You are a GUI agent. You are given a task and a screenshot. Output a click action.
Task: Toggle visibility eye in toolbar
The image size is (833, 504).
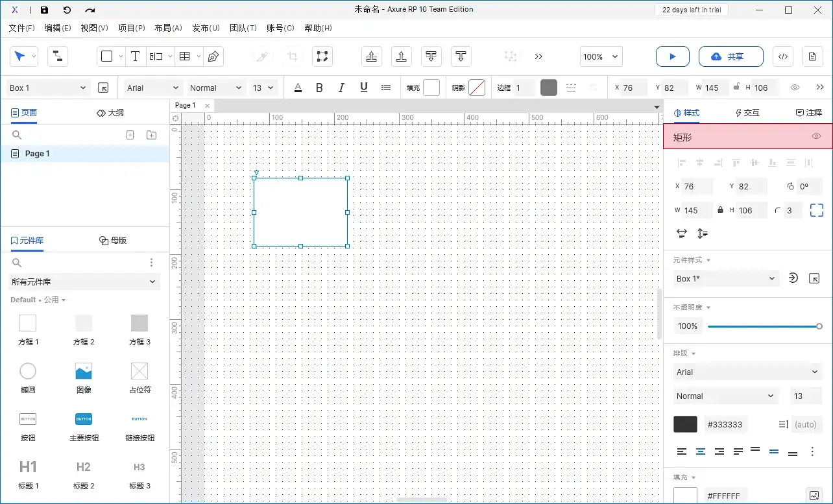tap(795, 88)
